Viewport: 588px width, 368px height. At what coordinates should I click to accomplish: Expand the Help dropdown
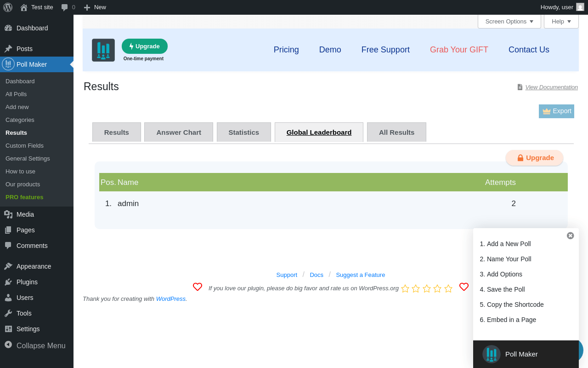point(561,22)
